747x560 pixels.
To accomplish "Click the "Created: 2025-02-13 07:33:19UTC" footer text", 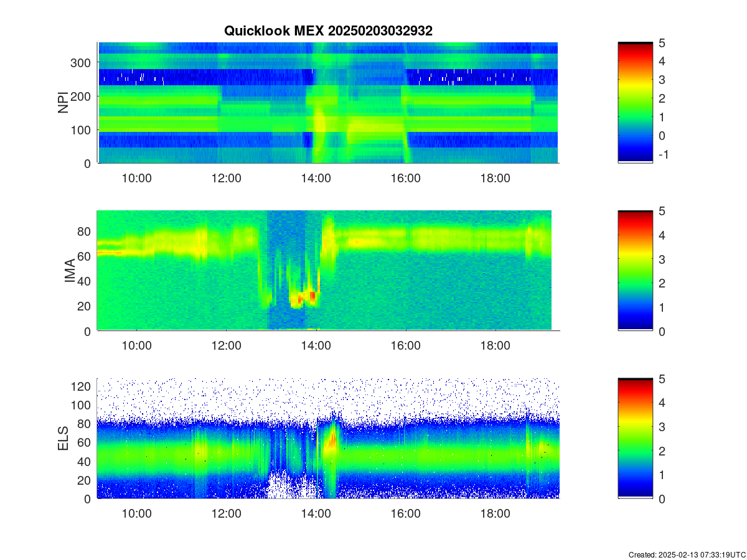I will pos(687,554).
